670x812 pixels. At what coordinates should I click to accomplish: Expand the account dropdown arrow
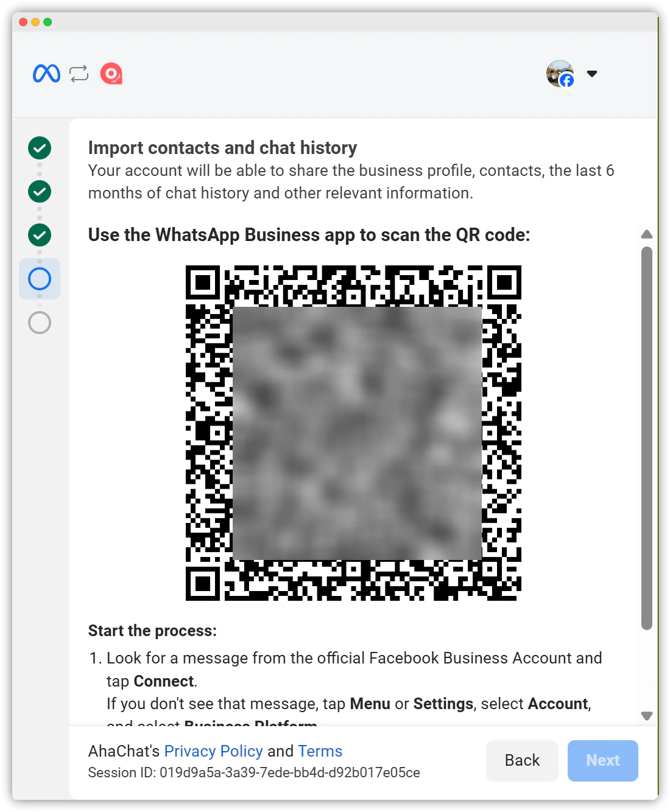point(592,74)
